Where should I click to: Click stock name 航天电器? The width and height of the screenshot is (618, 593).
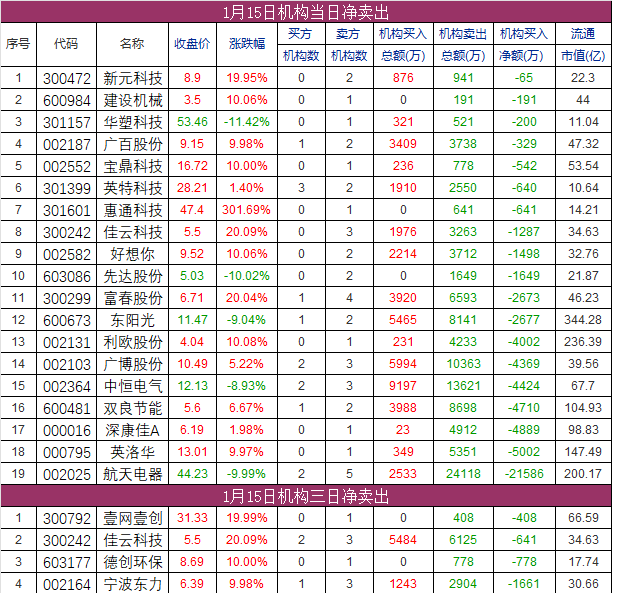pos(133,475)
